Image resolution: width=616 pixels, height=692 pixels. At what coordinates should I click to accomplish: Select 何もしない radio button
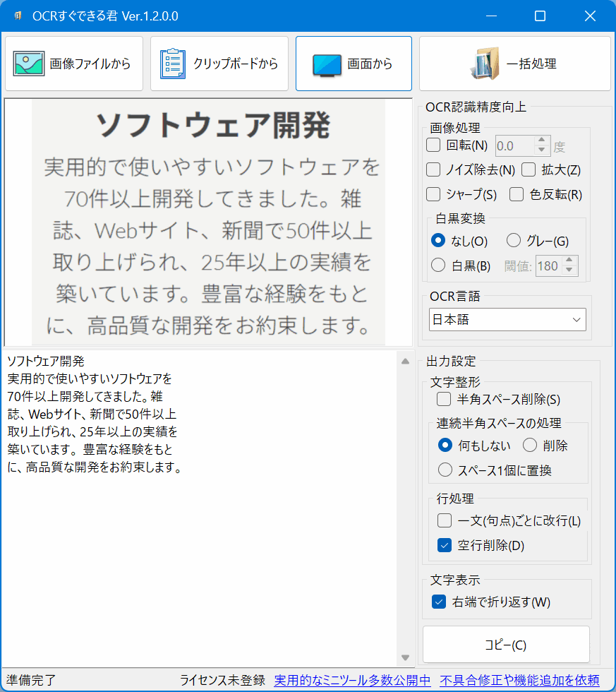click(445, 446)
